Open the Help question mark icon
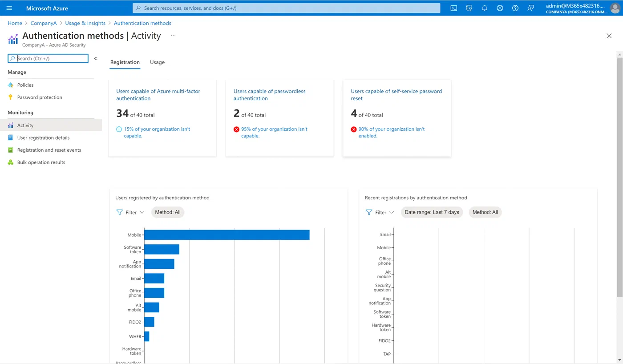Viewport: 623px width, 364px height. click(x=515, y=8)
